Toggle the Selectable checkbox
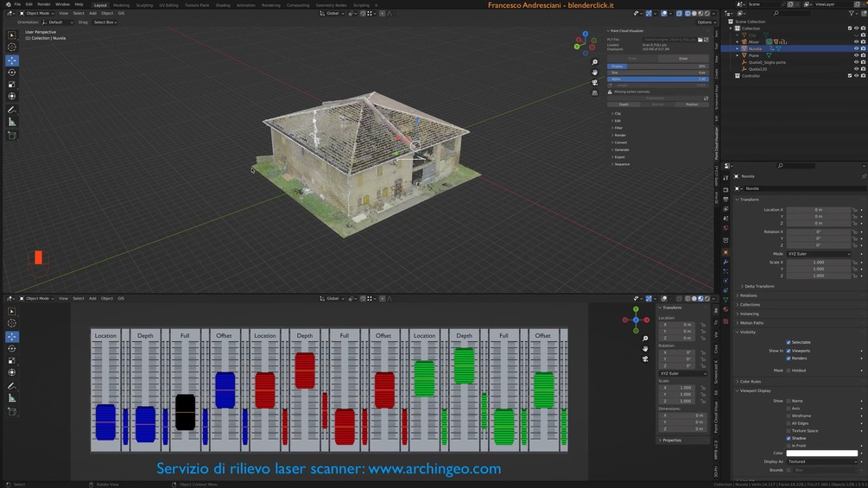Viewport: 868px width, 488px height. pyautogui.click(x=789, y=343)
